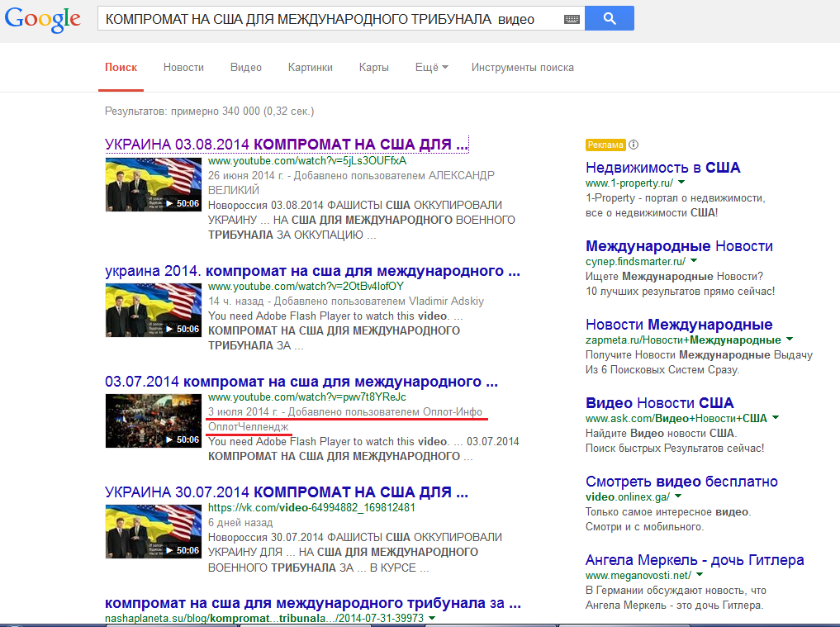Switch to the Новости tab
Image resolution: width=840 pixels, height=627 pixels.
pos(183,68)
